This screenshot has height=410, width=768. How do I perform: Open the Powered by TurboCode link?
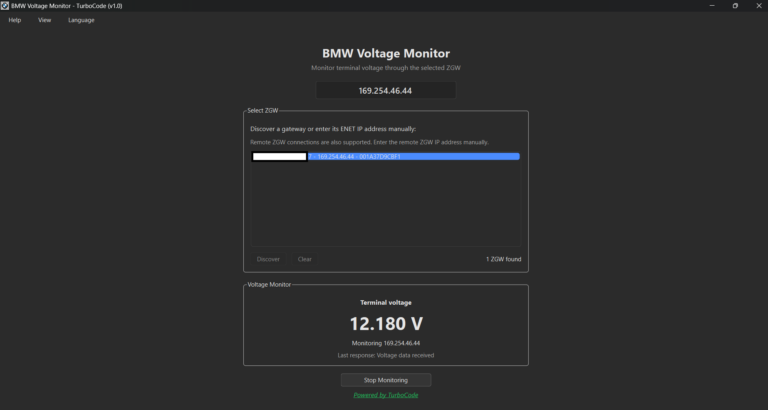[x=386, y=395]
